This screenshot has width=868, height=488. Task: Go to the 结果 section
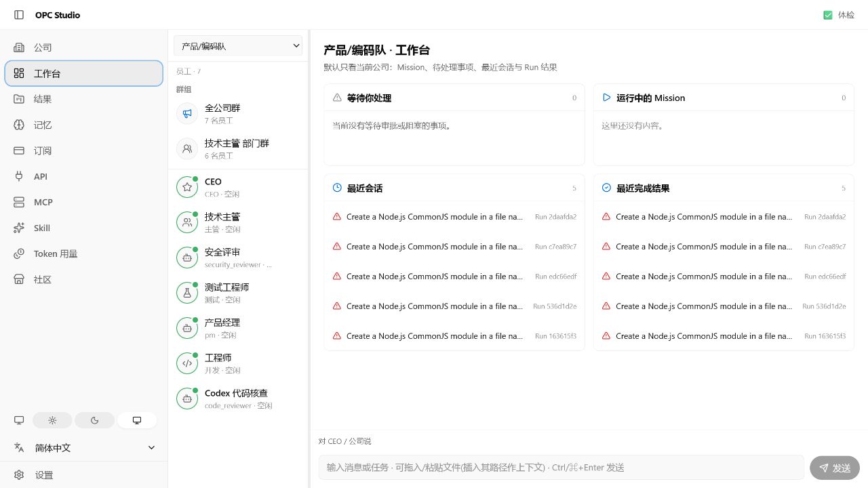[84, 99]
